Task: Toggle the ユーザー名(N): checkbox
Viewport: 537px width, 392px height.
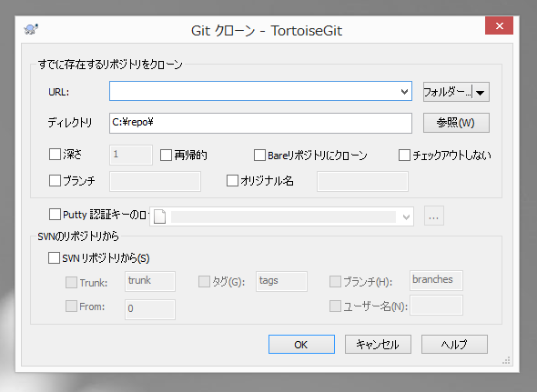Action: click(x=335, y=307)
